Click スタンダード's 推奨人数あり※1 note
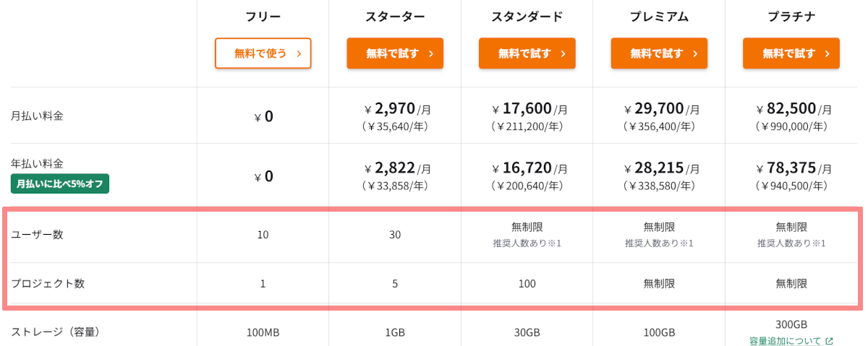The height and width of the screenshot is (346, 868). tap(527, 243)
